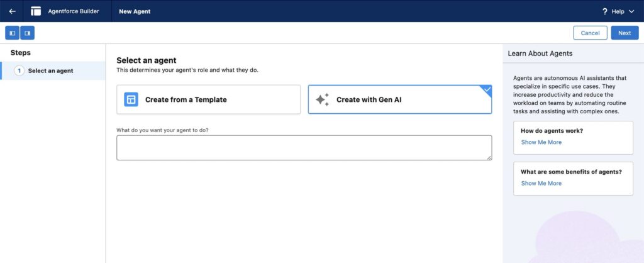
Task: Click the New Agent title
Action: point(135,11)
